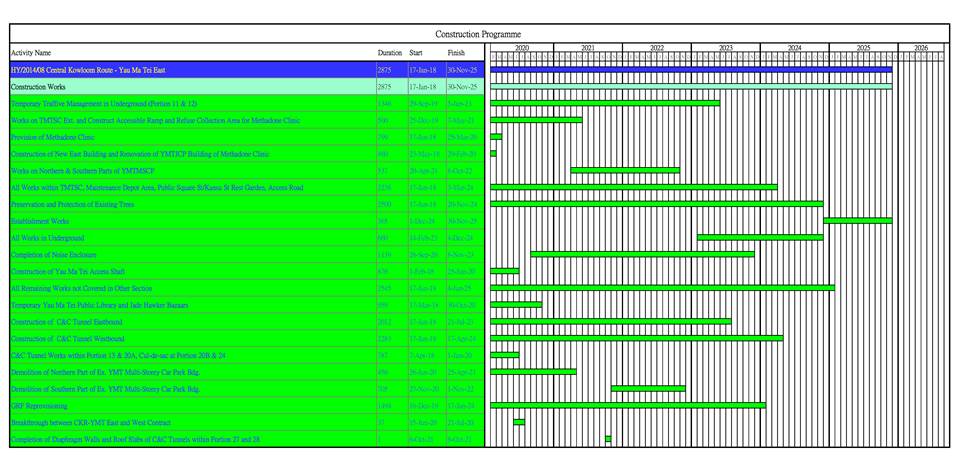
Task: Click the All Works in Underground bar
Action: point(759,238)
